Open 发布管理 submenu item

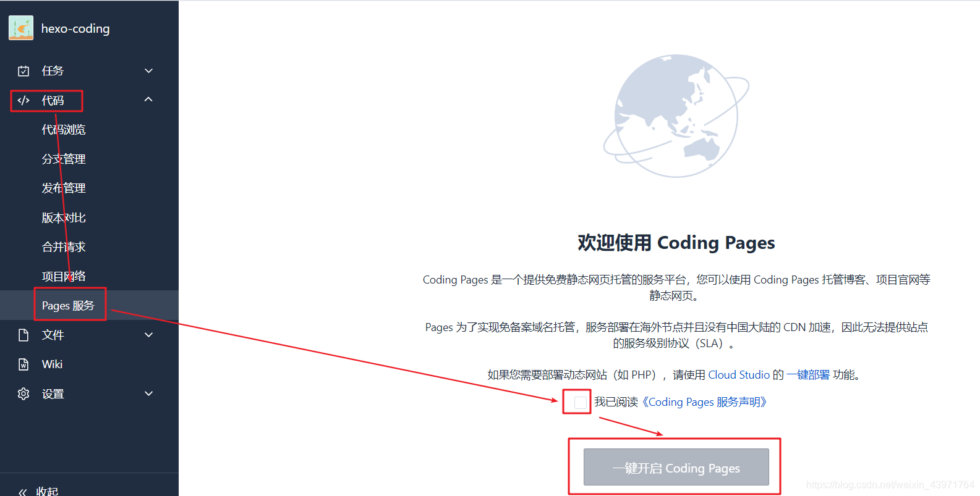pos(64,188)
